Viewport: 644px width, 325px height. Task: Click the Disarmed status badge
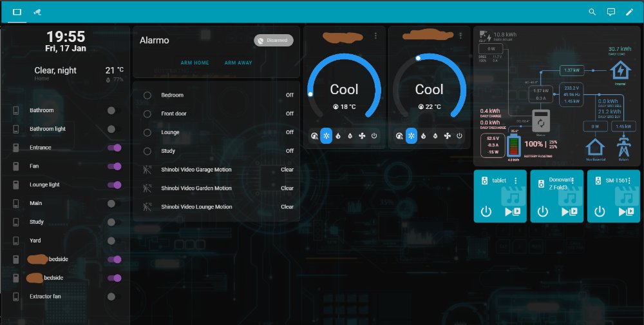(274, 41)
